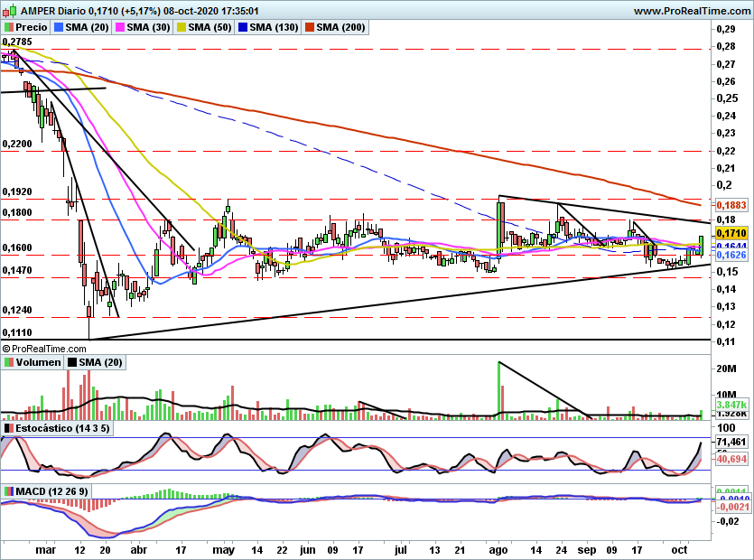This screenshot has width=754, height=560.
Task: Visit the www.ProRealTime.com link
Action: (x=693, y=11)
